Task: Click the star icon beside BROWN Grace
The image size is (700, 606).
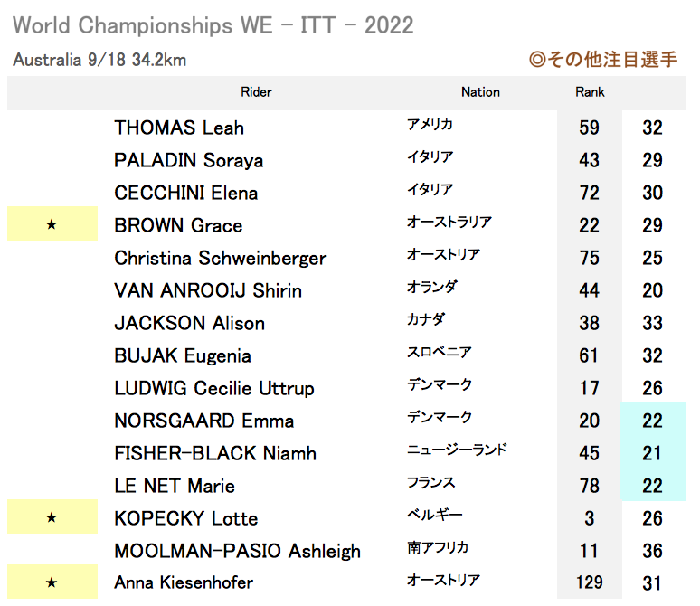Action: pyautogui.click(x=52, y=224)
